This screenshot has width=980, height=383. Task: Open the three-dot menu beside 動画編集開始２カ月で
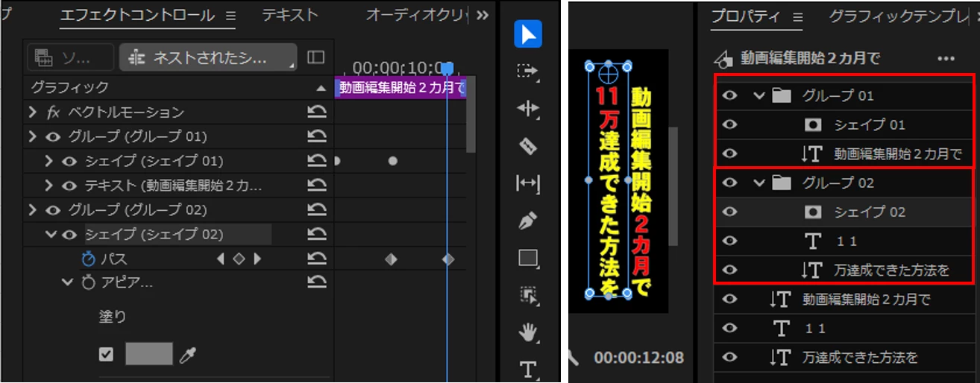click(946, 58)
